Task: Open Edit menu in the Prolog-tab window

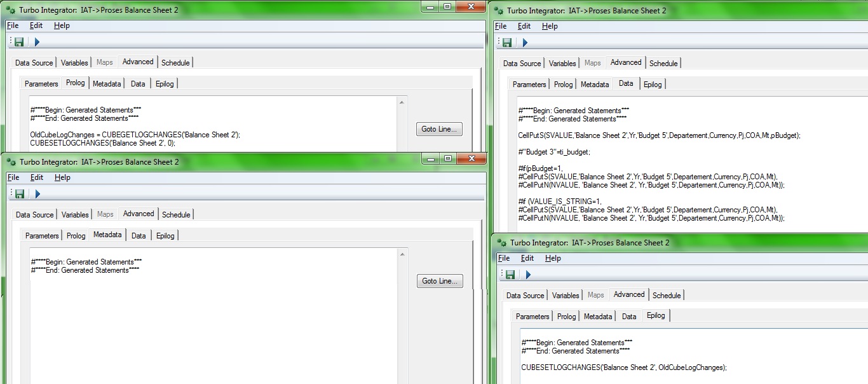Action: (36, 25)
